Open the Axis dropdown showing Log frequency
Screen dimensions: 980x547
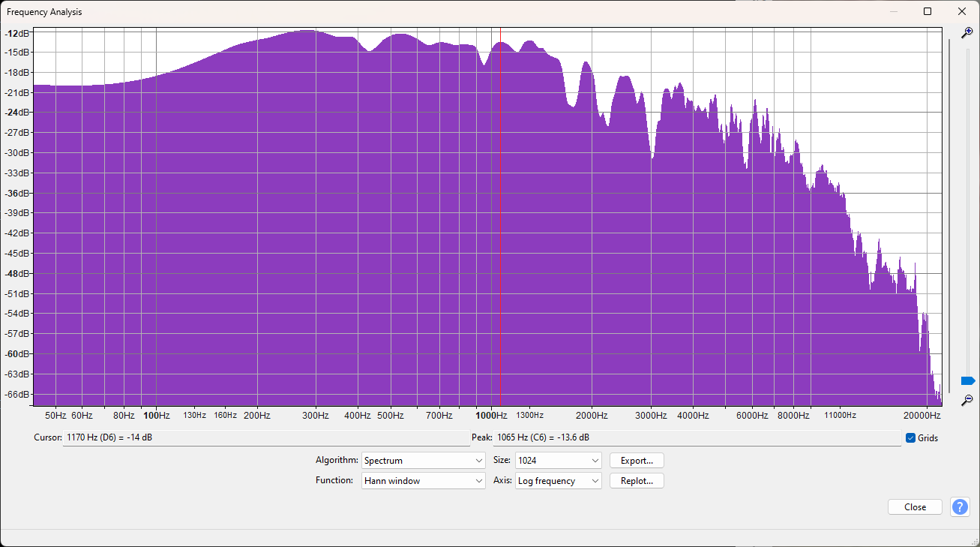coord(559,481)
